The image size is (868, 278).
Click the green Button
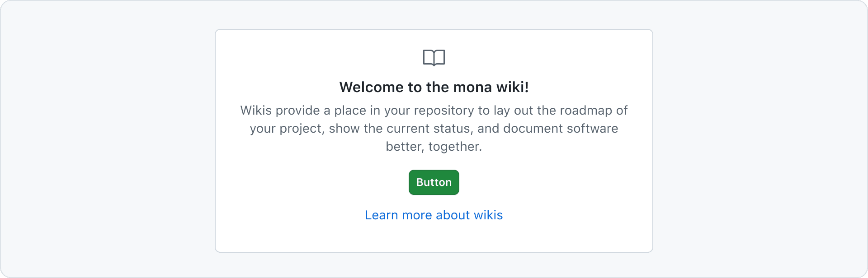434,182
